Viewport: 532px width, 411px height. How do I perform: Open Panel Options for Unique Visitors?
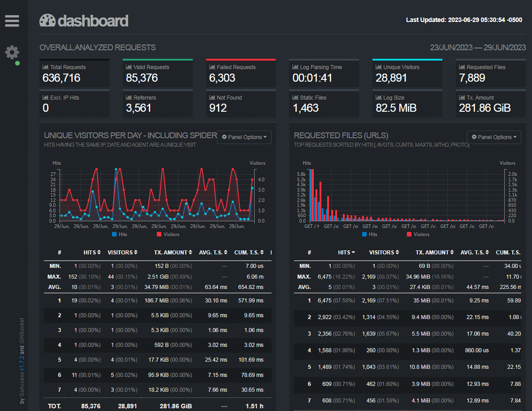[244, 137]
